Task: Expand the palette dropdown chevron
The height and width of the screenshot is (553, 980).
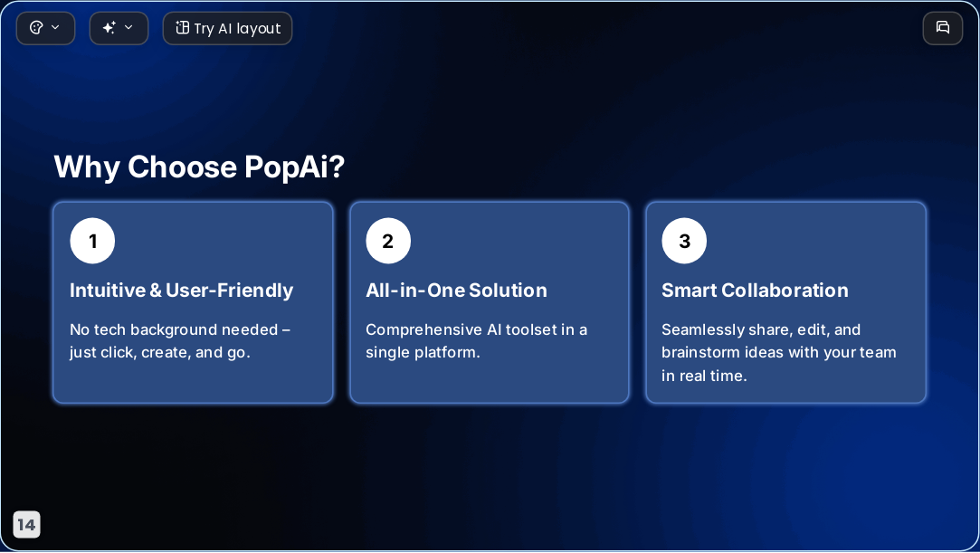Action: click(x=55, y=27)
